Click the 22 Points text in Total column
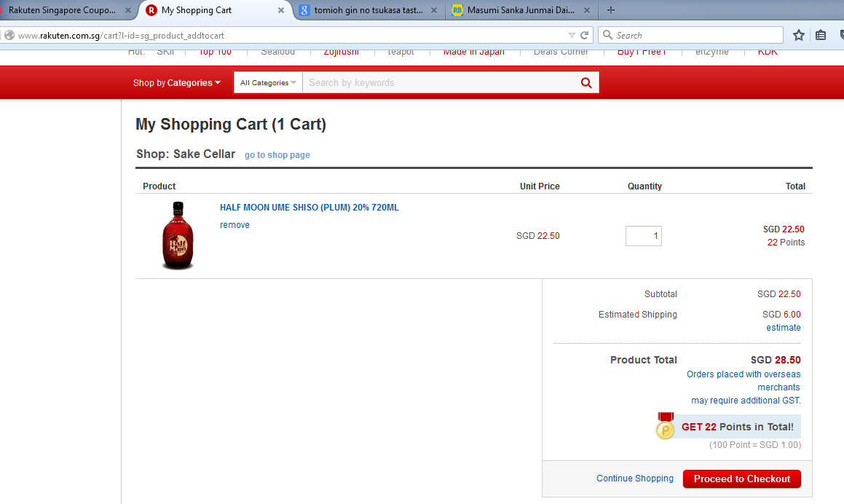 [x=786, y=243]
